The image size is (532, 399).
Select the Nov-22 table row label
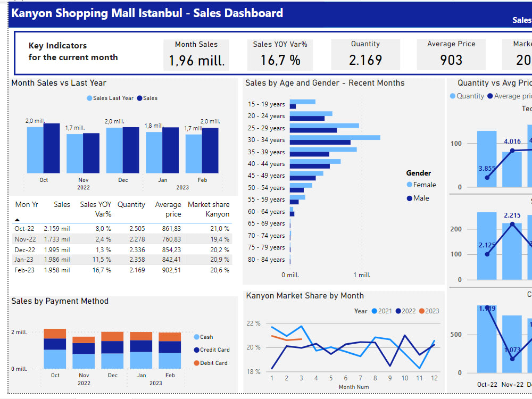point(25,239)
